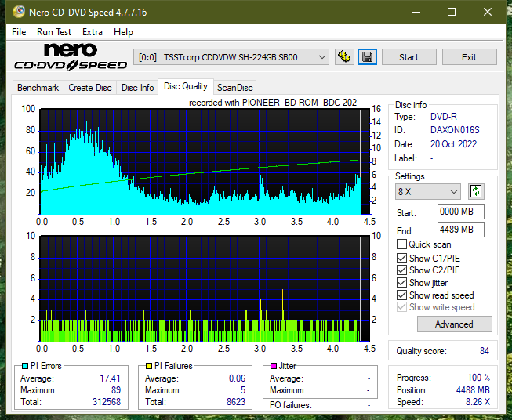Click PI Errors maximum 89
The width and height of the screenshot is (512, 420).
point(116,390)
